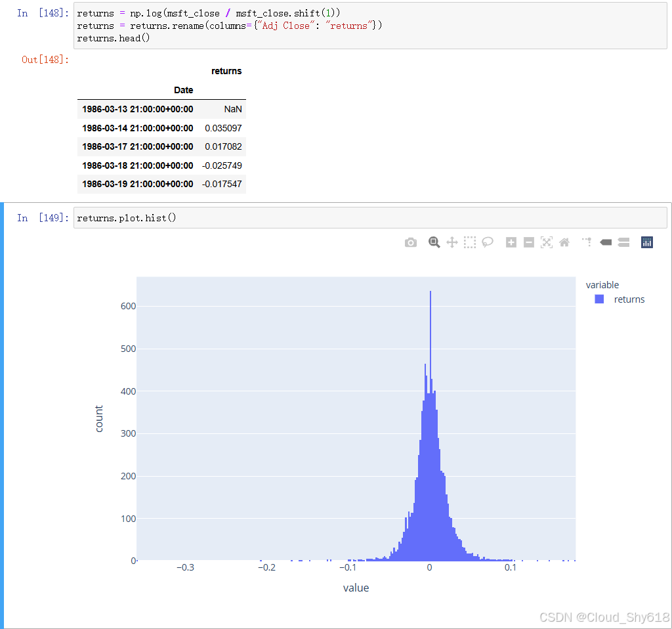Select the Box Select tool
This screenshot has height=629, width=672.
click(470, 243)
